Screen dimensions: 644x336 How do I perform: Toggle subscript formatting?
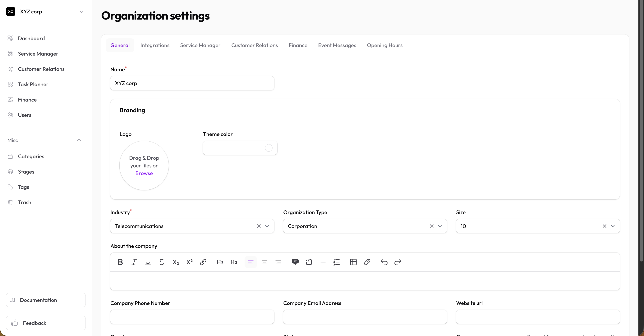point(176,262)
